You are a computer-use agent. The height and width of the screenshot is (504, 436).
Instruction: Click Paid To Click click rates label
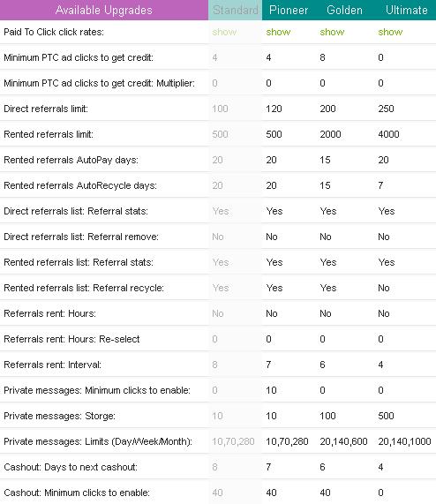coord(54,32)
